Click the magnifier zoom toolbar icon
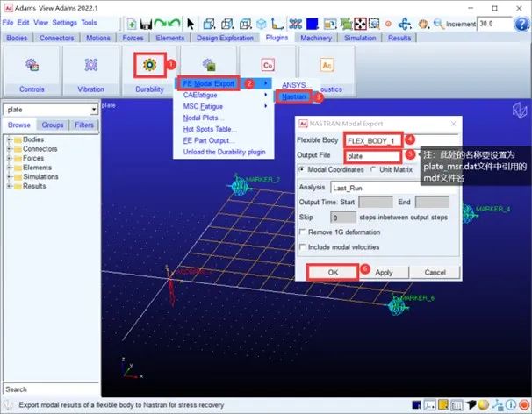This screenshot has width=532, height=414. [439, 24]
